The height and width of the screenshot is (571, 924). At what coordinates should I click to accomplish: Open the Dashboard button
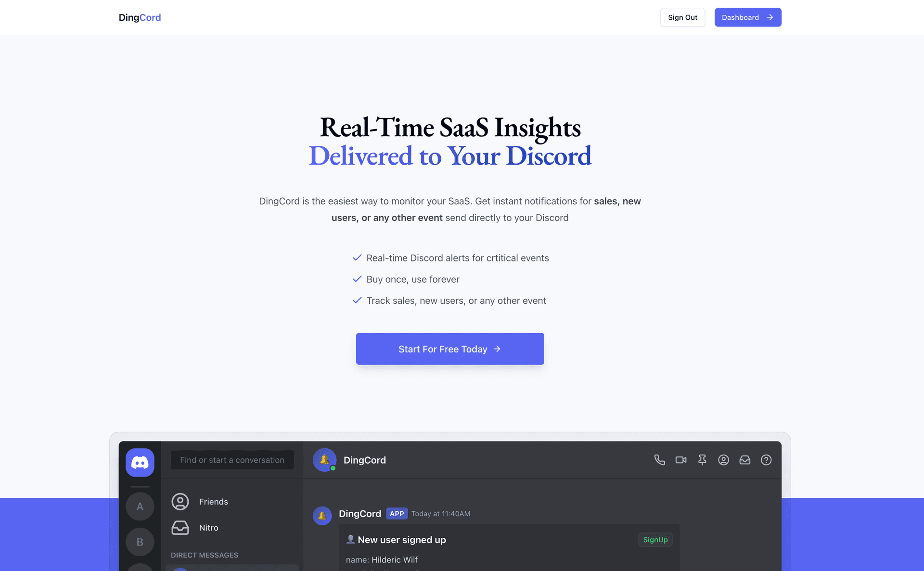coord(748,17)
